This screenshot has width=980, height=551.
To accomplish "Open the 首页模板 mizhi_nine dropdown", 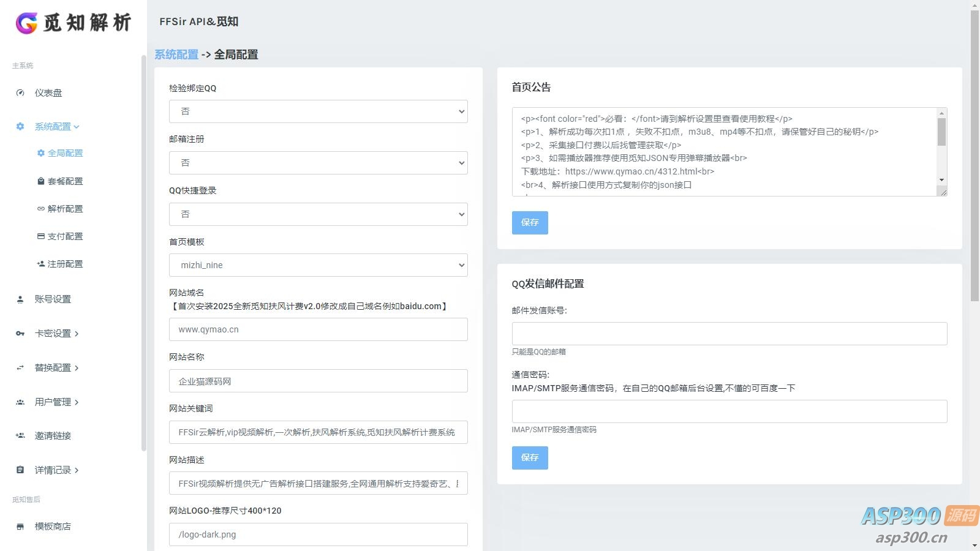I will tap(317, 265).
